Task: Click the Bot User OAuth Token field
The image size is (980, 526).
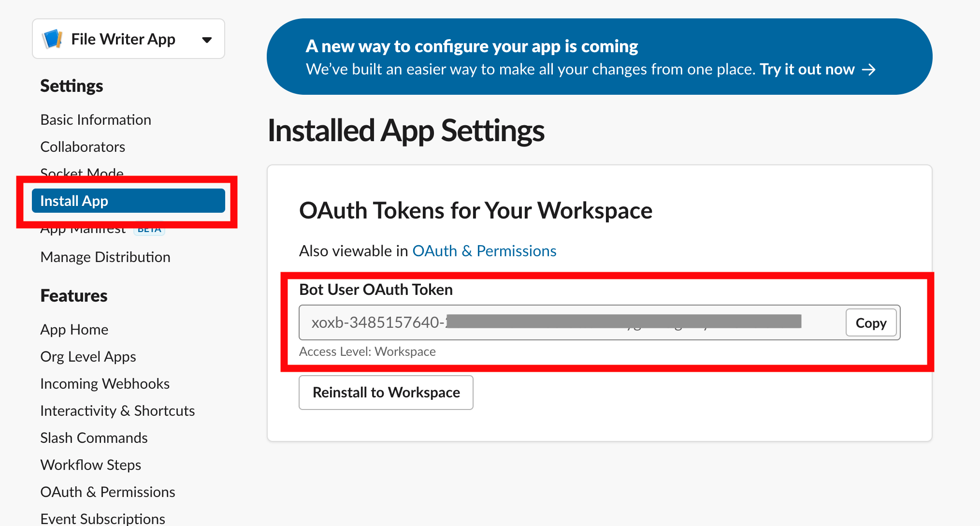Action: pyautogui.click(x=570, y=322)
